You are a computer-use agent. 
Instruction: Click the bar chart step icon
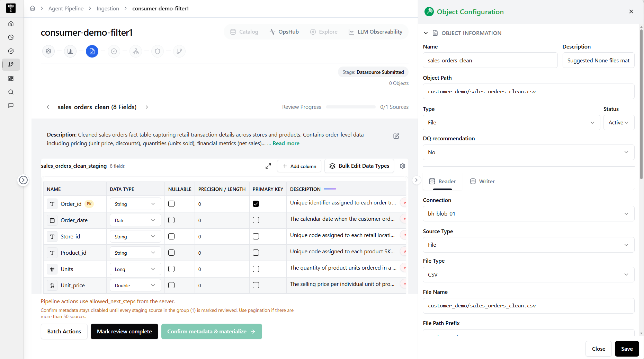[70, 51]
